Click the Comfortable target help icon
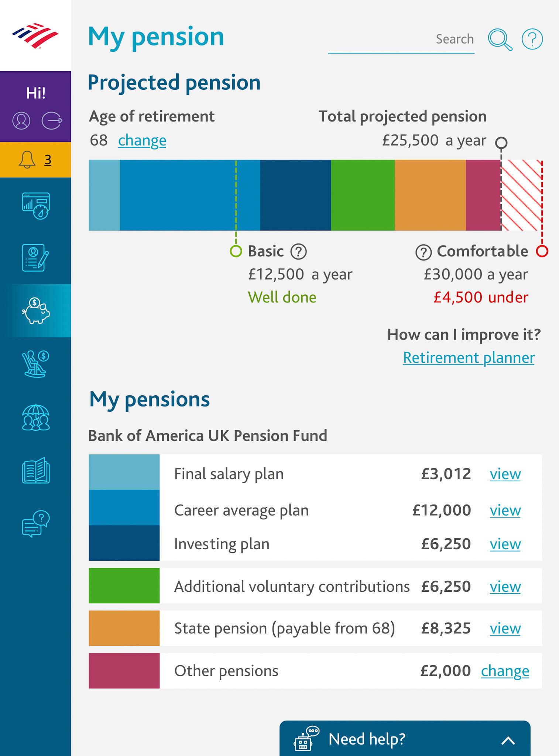 (x=423, y=252)
